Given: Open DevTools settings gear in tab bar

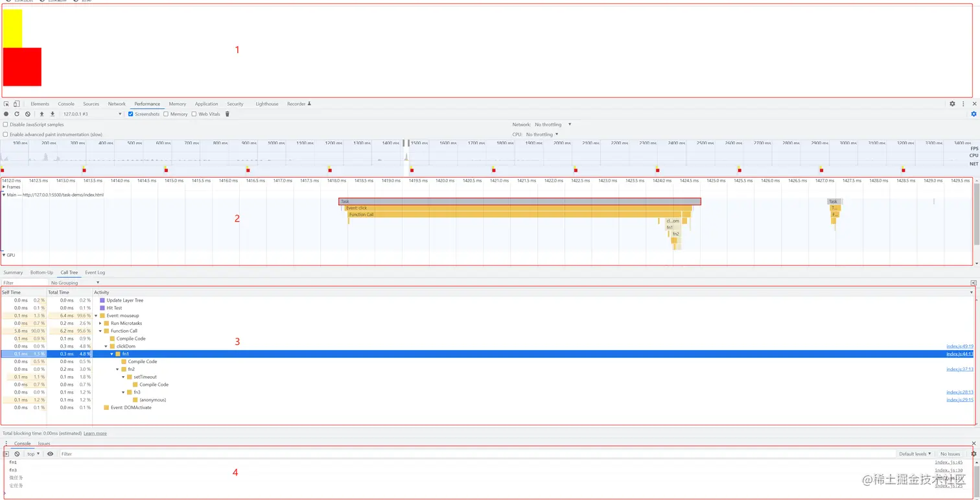Looking at the screenshot, I should tap(952, 104).
